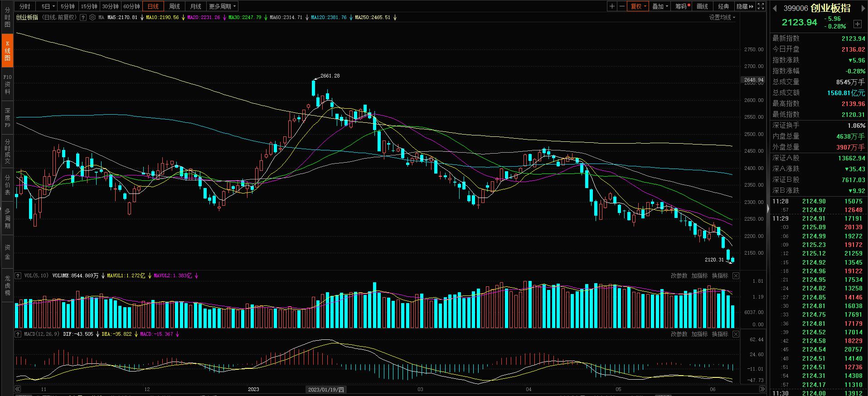Click 改参数 in the MACD panel
The image size is (868, 396).
click(x=679, y=334)
